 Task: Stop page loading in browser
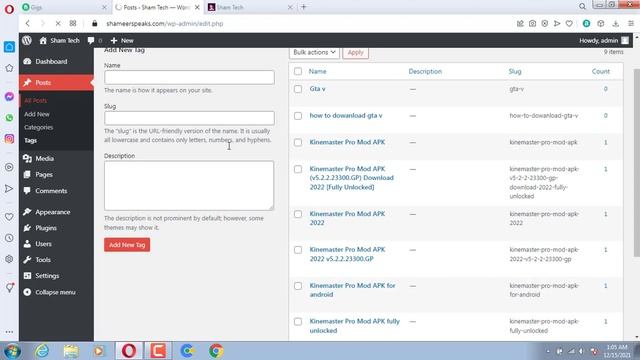[x=58, y=24]
